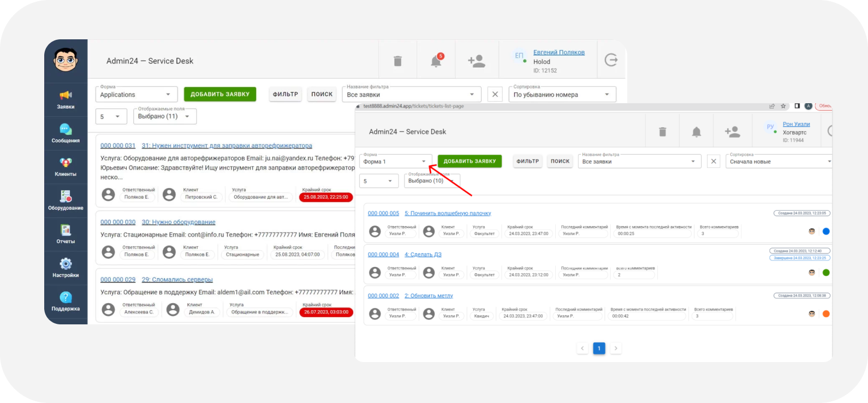Screen dimensions: 868x403
Task: Clear the filter with X in the Holod window
Action: tap(495, 94)
